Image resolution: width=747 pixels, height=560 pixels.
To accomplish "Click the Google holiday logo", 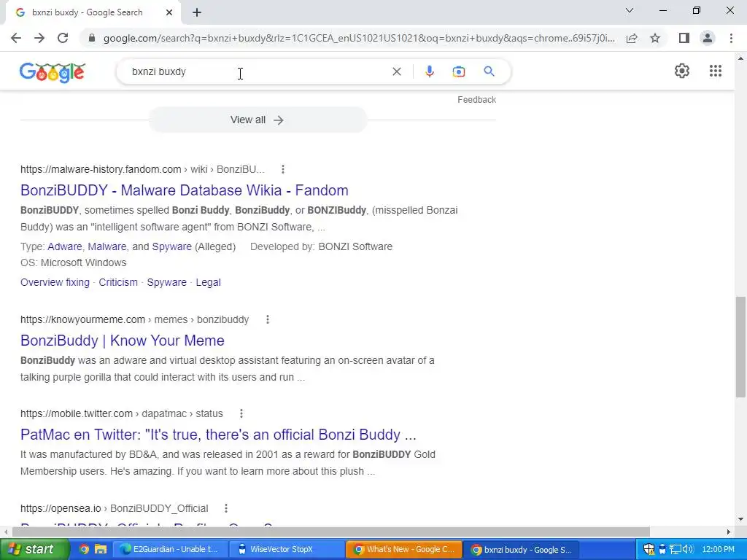I will [x=53, y=72].
